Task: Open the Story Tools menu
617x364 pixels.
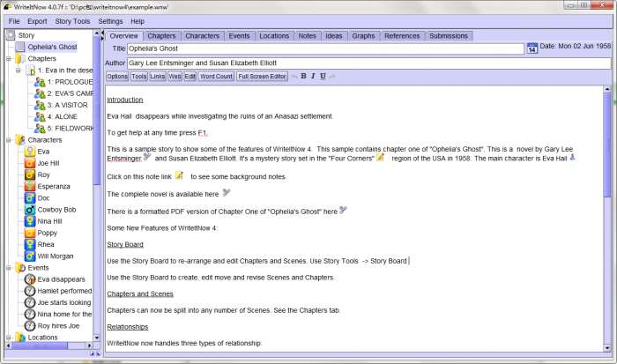Action: (x=72, y=21)
